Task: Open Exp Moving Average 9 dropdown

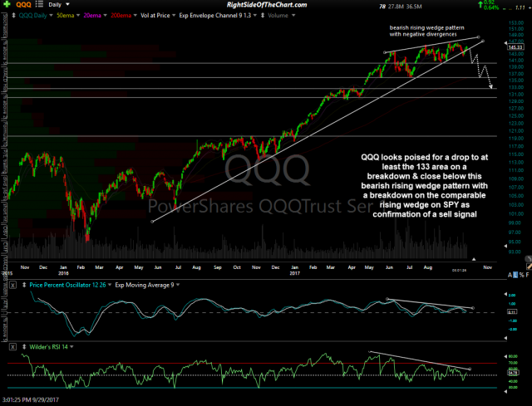Action: pos(178,285)
